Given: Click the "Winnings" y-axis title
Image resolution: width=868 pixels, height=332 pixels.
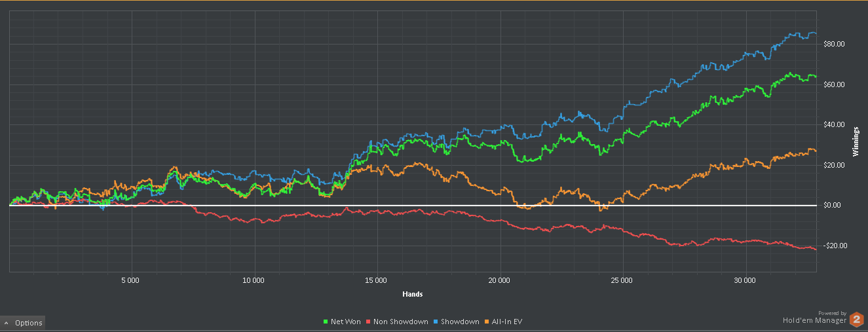Looking at the screenshot, I should pyautogui.click(x=856, y=141).
